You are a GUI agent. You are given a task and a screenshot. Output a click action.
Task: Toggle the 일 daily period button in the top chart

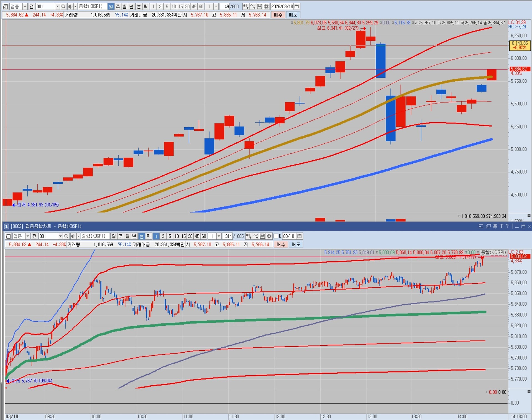coord(111,6)
